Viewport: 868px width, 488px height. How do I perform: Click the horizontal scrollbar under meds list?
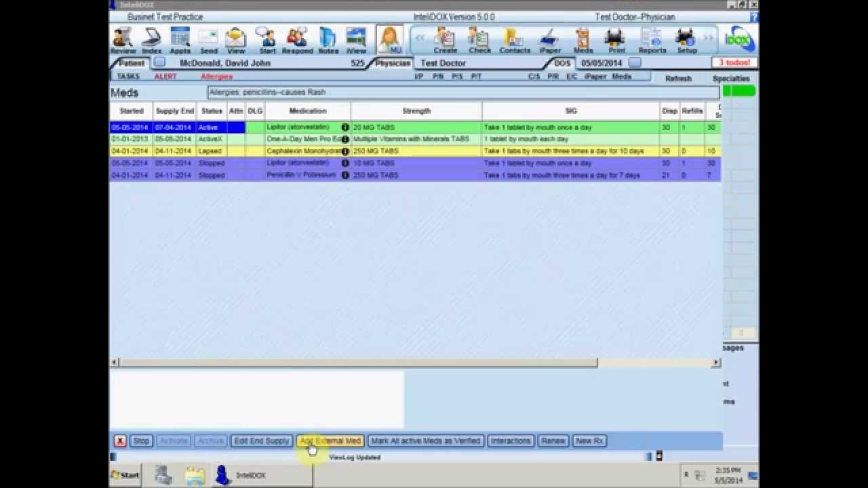415,363
